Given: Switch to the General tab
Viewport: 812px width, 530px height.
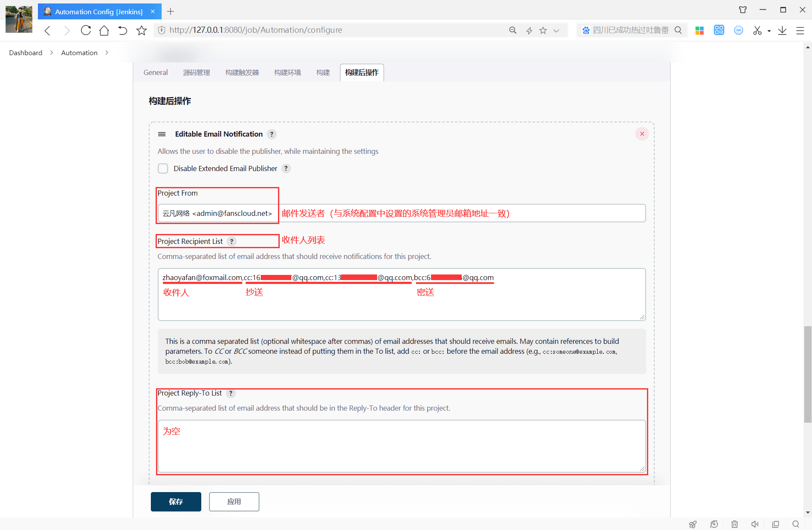Looking at the screenshot, I should pyautogui.click(x=156, y=72).
